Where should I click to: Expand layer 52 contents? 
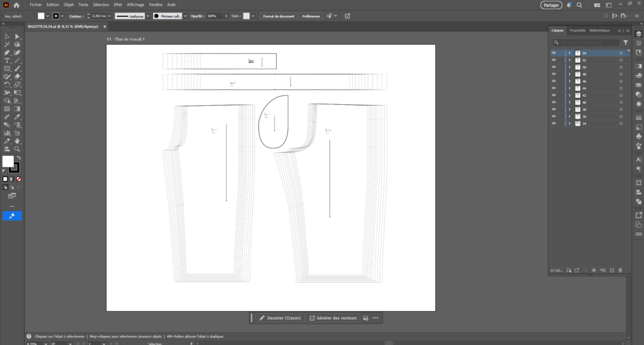[x=570, y=60]
